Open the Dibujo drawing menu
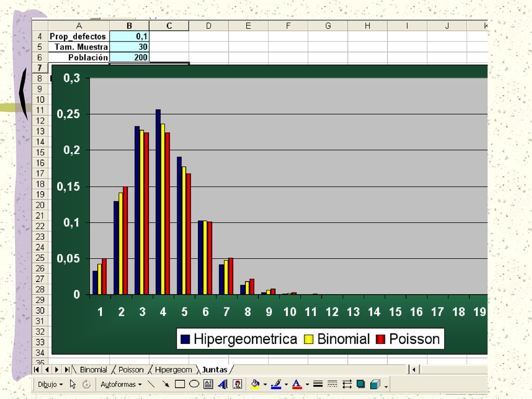 50,384
